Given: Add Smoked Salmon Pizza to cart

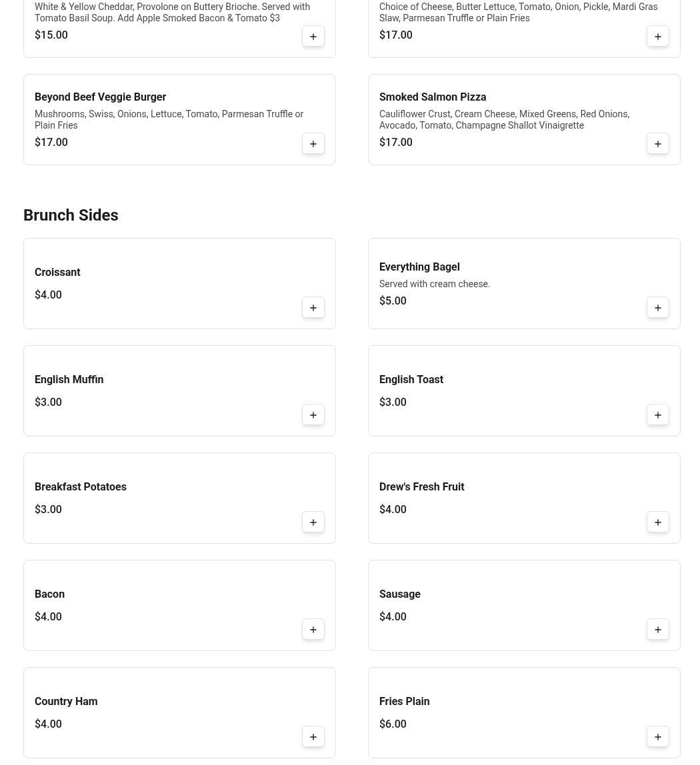Looking at the screenshot, I should (x=658, y=144).
